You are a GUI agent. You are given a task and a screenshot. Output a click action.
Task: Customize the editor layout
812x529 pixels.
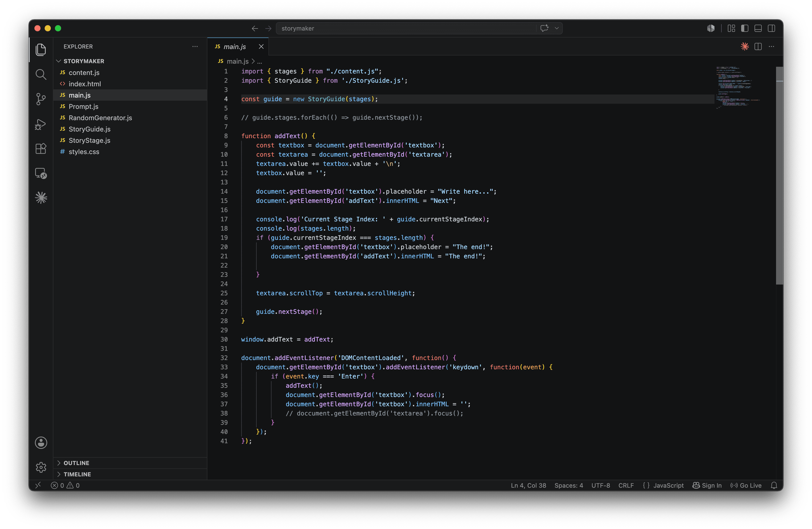pos(731,28)
